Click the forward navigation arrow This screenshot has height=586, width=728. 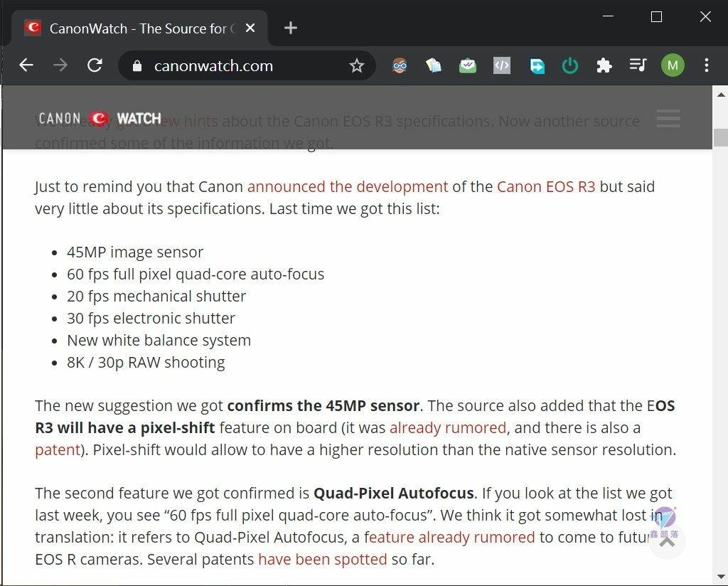pyautogui.click(x=60, y=65)
